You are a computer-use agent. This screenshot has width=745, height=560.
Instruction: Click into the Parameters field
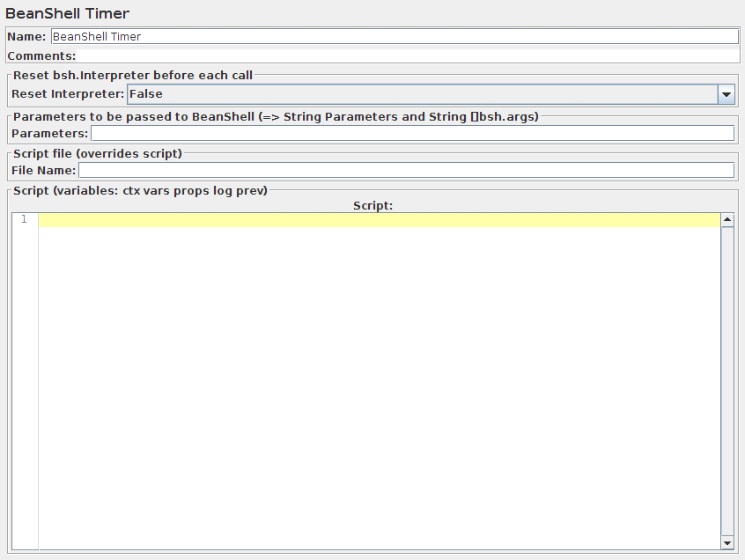[x=411, y=133]
